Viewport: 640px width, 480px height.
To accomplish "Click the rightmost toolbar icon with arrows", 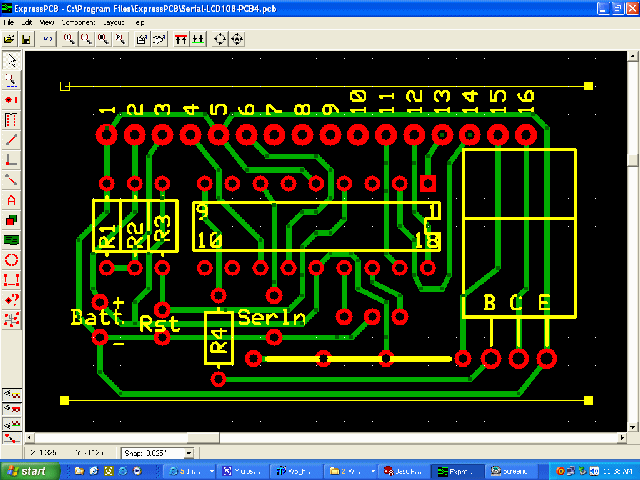I will tap(237, 39).
